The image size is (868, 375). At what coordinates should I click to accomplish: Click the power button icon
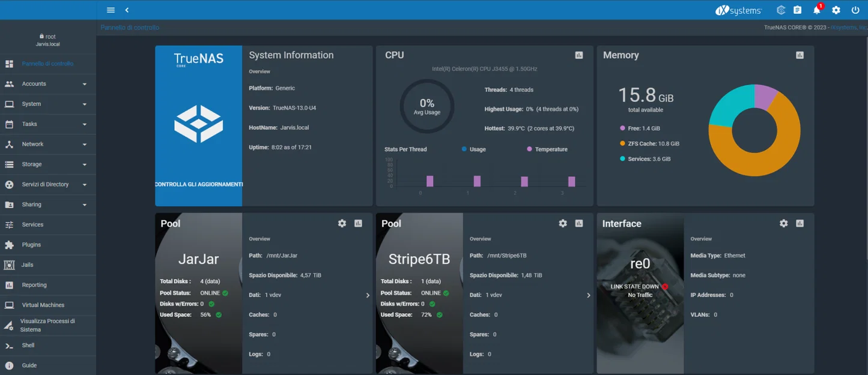coord(855,10)
